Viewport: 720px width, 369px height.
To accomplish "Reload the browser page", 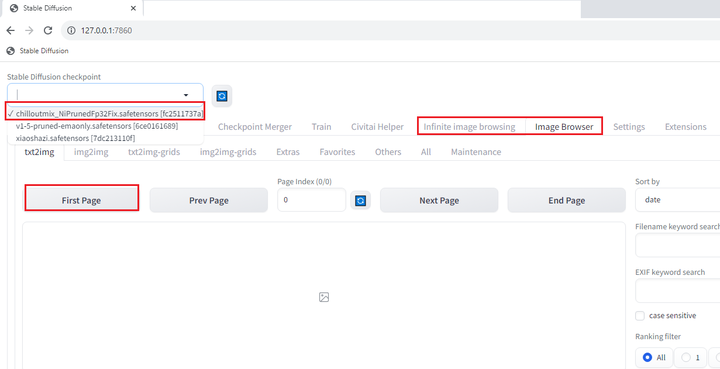I will (47, 30).
